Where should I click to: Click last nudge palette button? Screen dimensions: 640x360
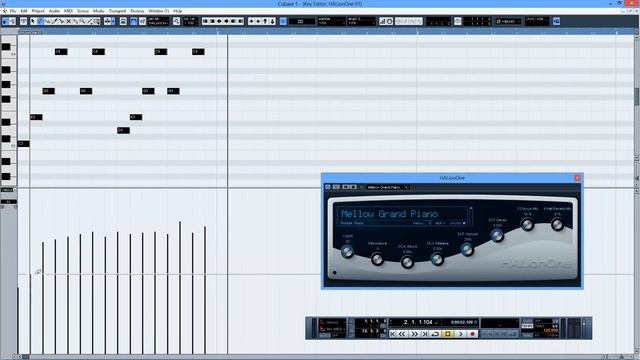coord(241,21)
